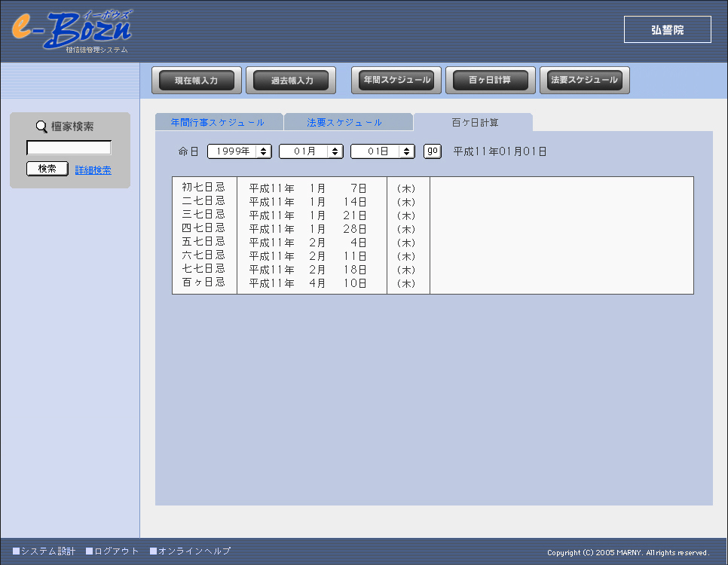Focus the 檀家検索 text field
728x565 pixels.
pos(69,148)
